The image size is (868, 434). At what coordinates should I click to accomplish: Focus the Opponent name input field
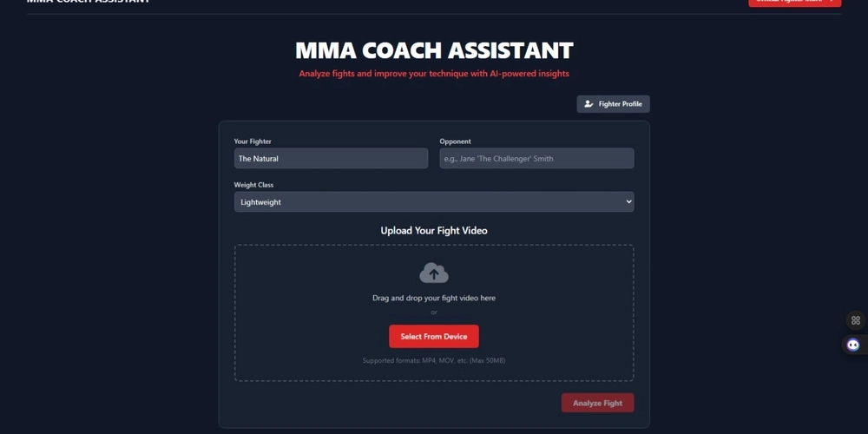click(536, 158)
